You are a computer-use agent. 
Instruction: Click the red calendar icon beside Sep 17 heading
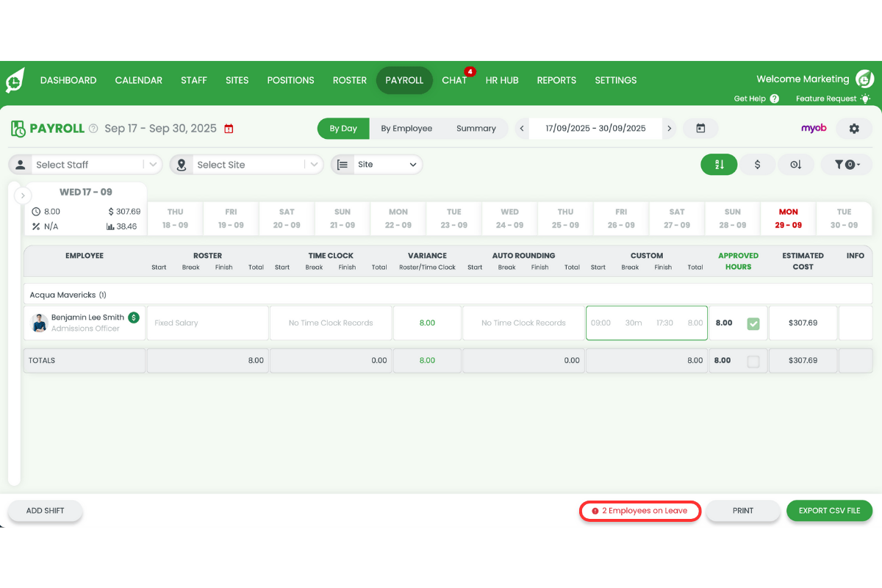coord(229,127)
